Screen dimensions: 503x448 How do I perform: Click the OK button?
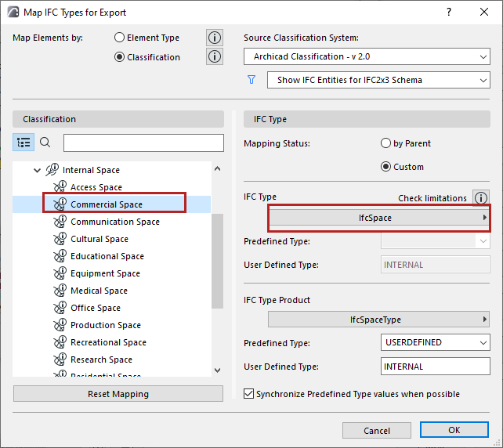(x=454, y=430)
